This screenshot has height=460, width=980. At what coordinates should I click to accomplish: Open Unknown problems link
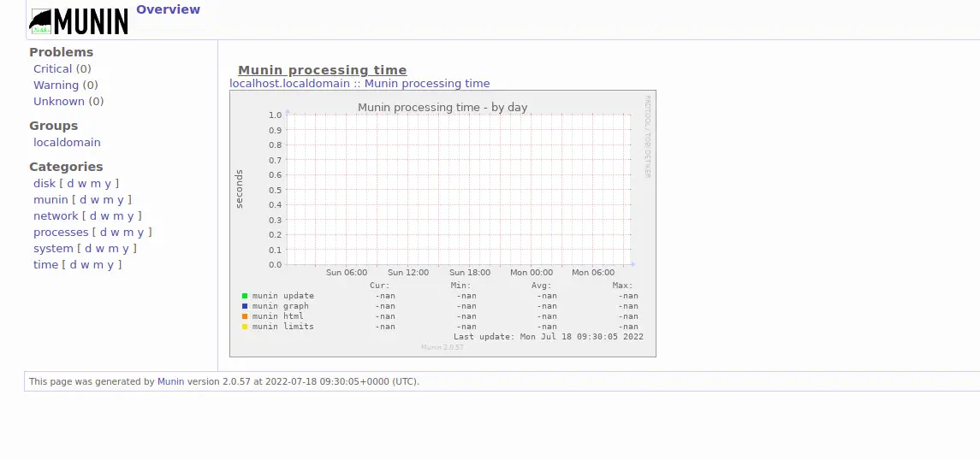(59, 101)
